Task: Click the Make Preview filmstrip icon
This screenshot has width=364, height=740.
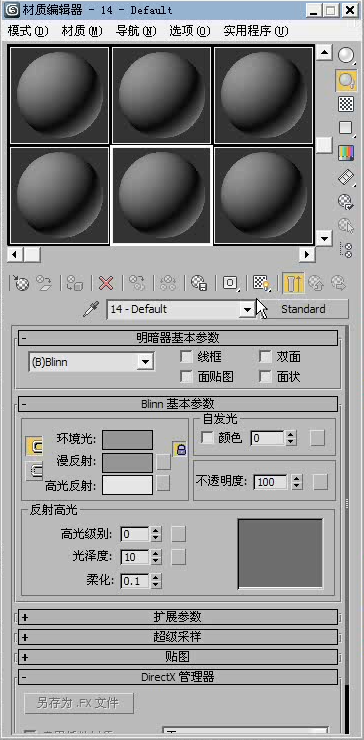Action: [x=346, y=177]
